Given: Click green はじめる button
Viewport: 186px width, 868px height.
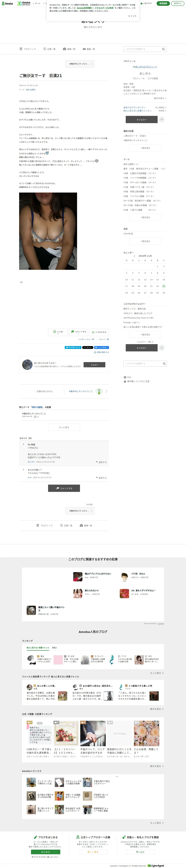Looking at the screenshot, I should (46, 852).
